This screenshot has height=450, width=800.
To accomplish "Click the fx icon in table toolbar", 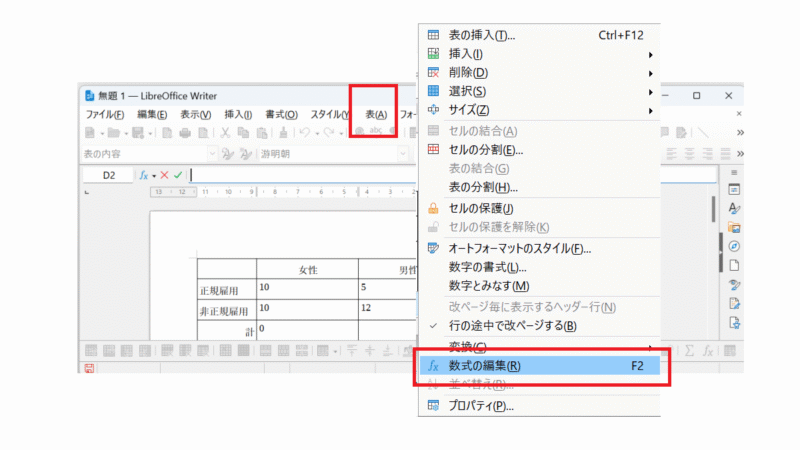I will (708, 351).
